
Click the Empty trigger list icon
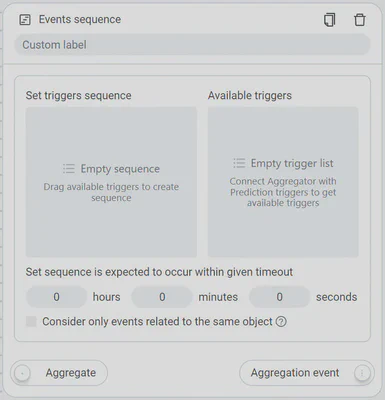[239, 163]
